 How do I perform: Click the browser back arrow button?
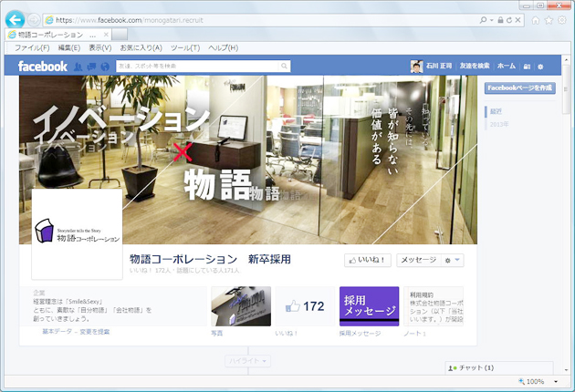point(15,19)
